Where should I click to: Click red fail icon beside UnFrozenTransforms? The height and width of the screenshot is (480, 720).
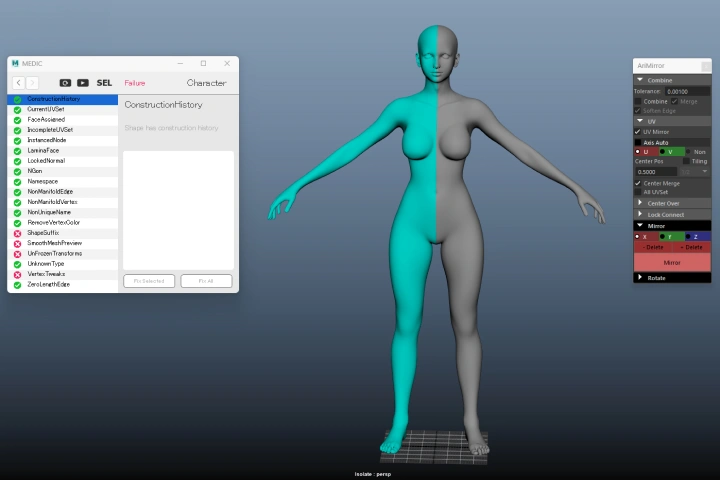coord(17,254)
